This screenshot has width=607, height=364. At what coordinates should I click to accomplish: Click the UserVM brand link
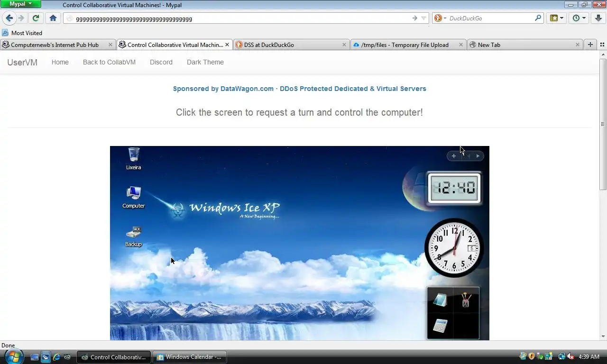coord(22,62)
